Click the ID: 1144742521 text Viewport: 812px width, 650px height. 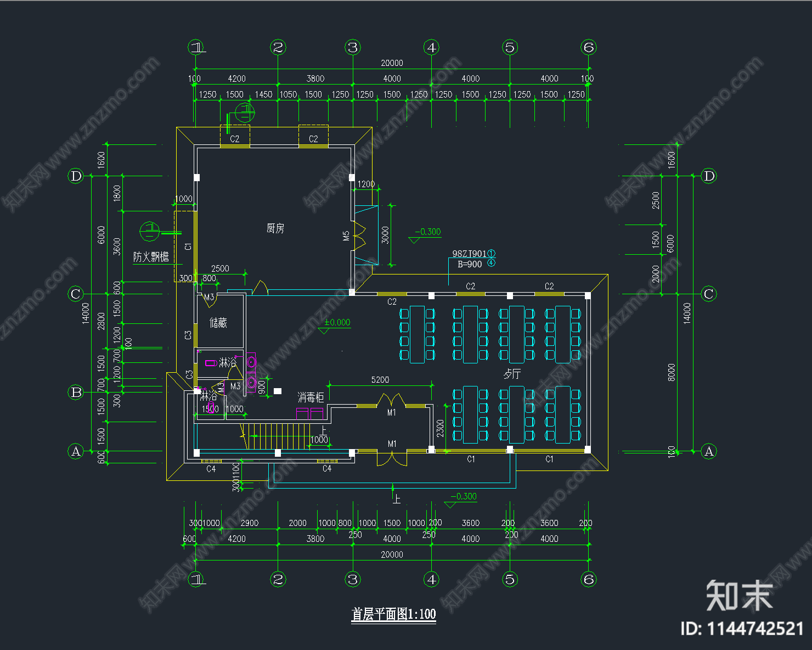[x=742, y=629]
